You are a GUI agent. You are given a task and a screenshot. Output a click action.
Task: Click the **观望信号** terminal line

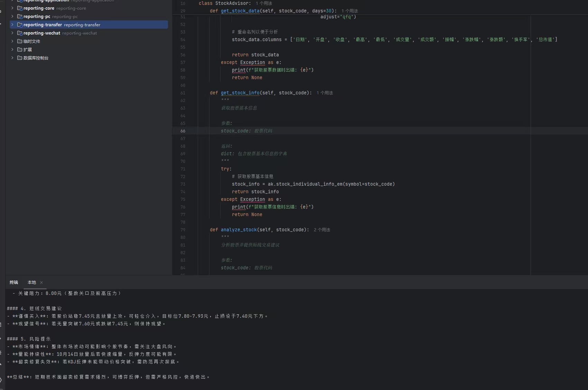tap(86, 324)
